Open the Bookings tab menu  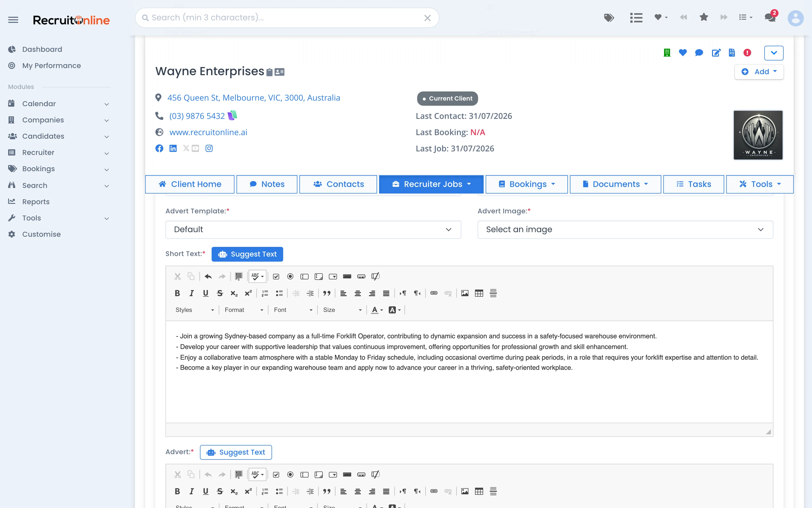[527, 184]
